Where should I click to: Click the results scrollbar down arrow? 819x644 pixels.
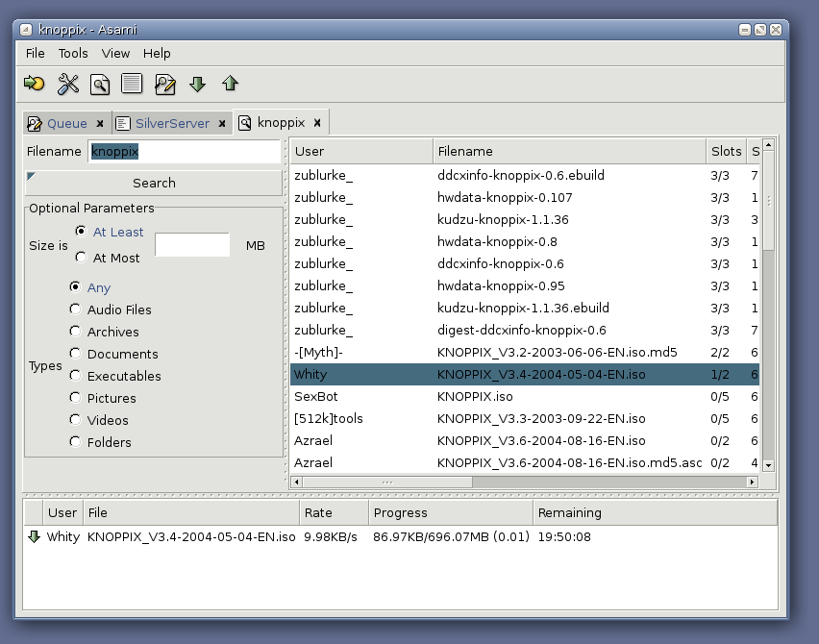(x=768, y=465)
